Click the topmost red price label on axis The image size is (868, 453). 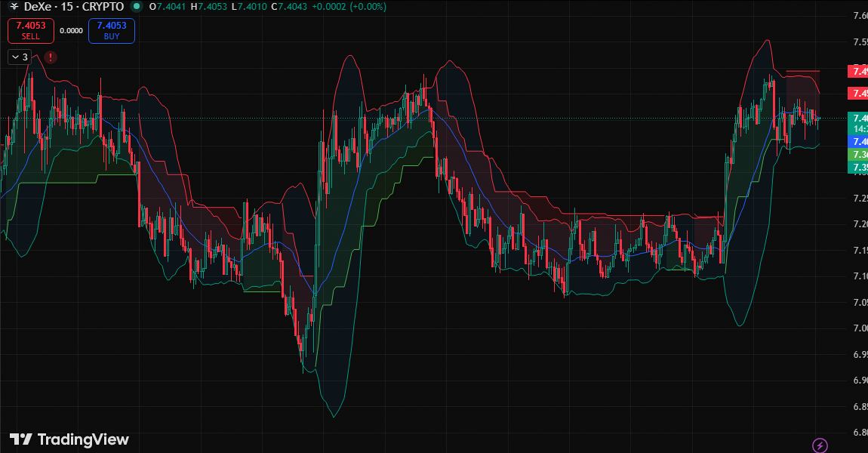pos(858,72)
